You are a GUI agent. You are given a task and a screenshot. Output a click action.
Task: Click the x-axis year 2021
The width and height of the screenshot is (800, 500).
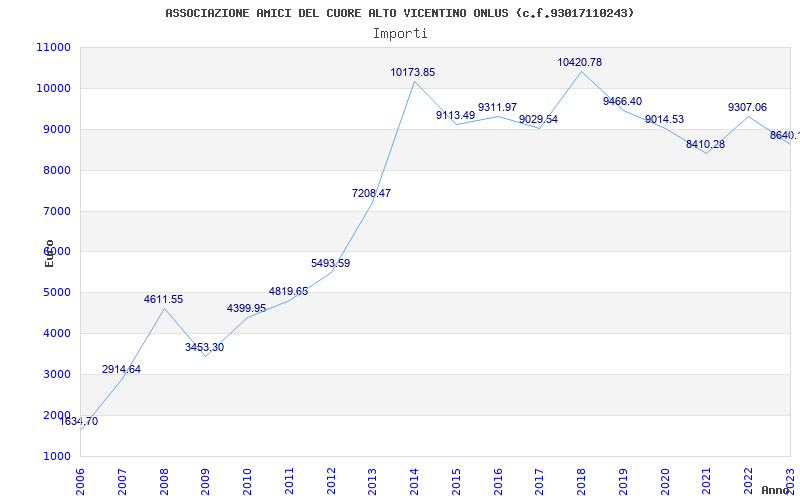pyautogui.click(x=707, y=482)
